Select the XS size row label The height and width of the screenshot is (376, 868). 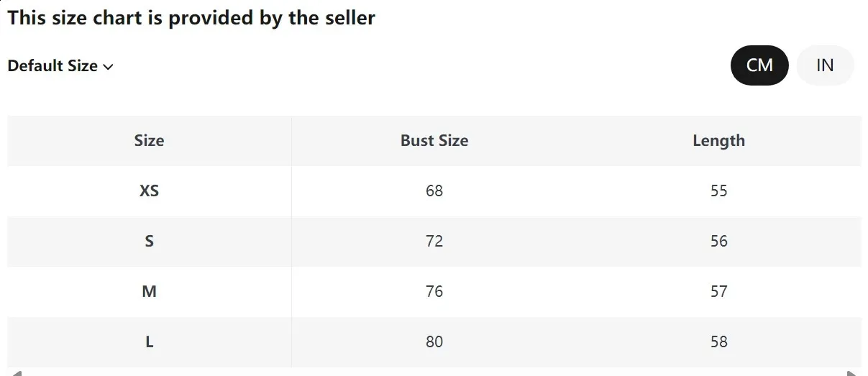(x=149, y=191)
